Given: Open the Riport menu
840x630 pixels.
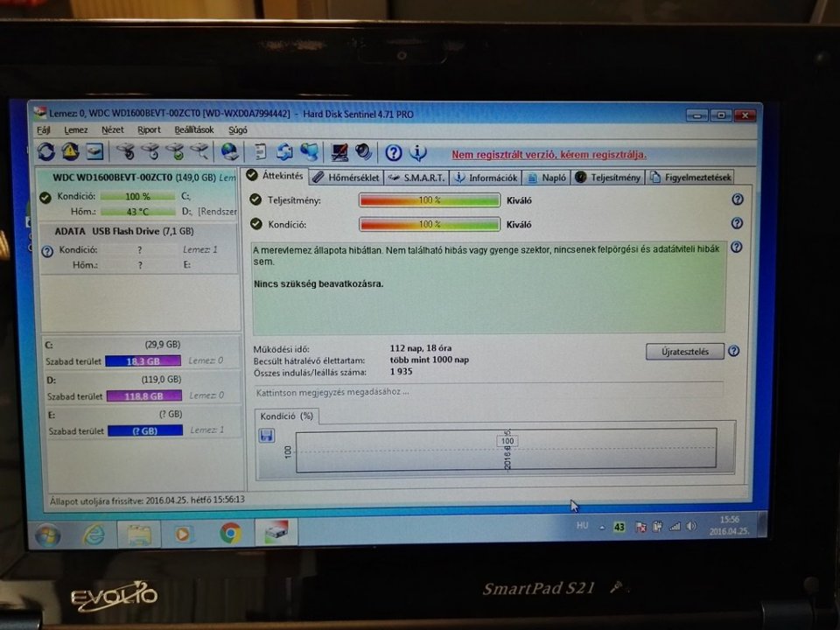Looking at the screenshot, I should [x=149, y=130].
